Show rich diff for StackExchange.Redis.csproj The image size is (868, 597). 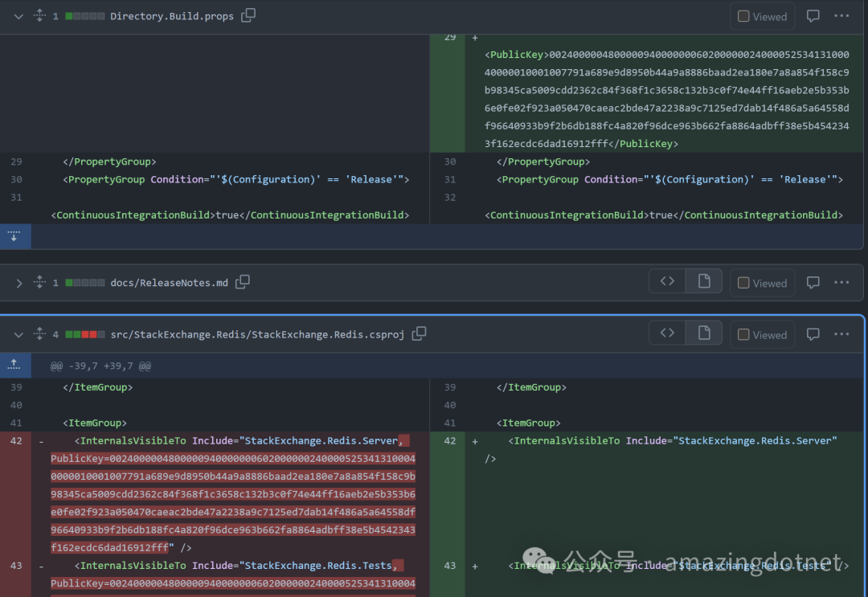(x=703, y=333)
